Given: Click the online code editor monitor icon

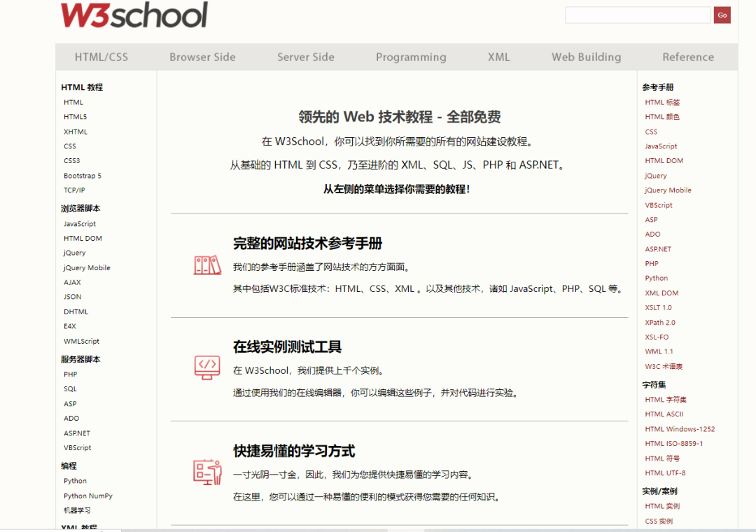Looking at the screenshot, I should tap(207, 367).
